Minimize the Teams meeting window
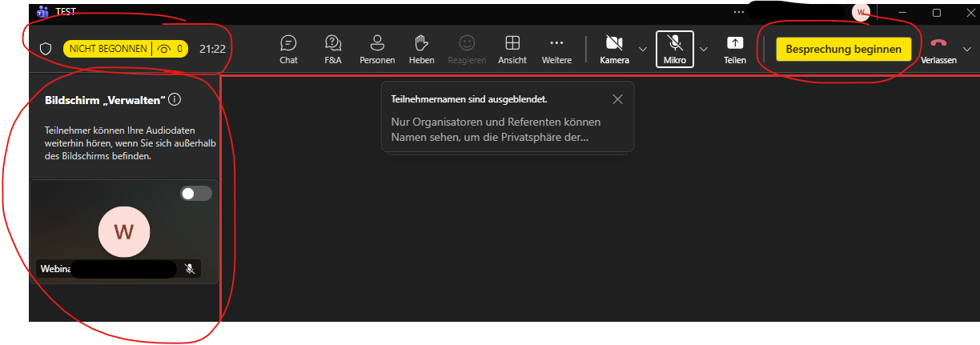This screenshot has width=980, height=345. pos(901,12)
